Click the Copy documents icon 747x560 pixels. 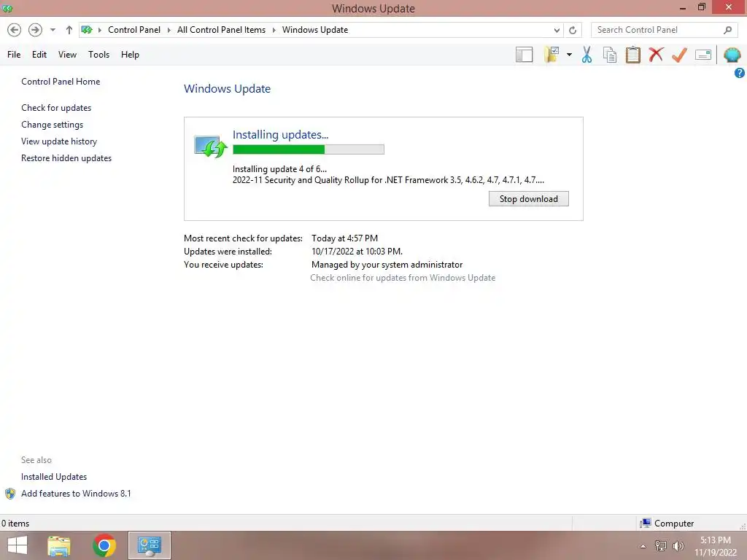coord(610,55)
